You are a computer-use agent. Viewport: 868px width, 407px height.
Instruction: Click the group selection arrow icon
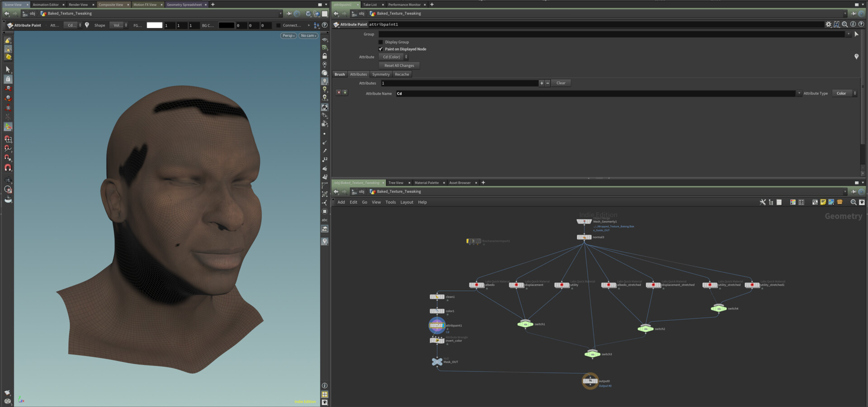(x=856, y=34)
